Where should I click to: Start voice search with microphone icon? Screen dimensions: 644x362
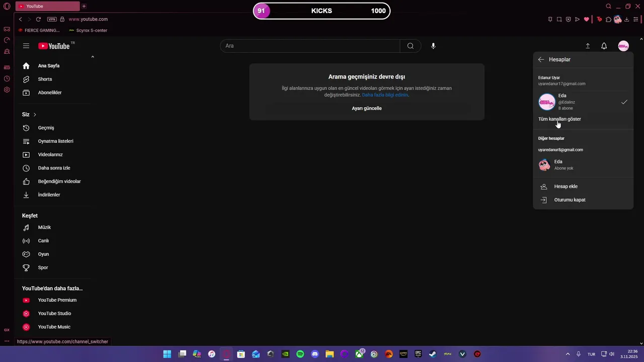tap(433, 46)
